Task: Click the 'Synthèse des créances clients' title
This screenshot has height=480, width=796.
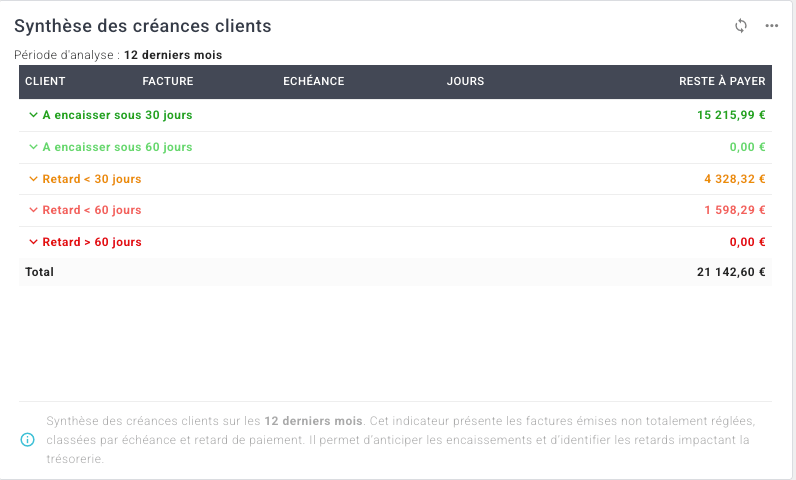Action: click(143, 26)
